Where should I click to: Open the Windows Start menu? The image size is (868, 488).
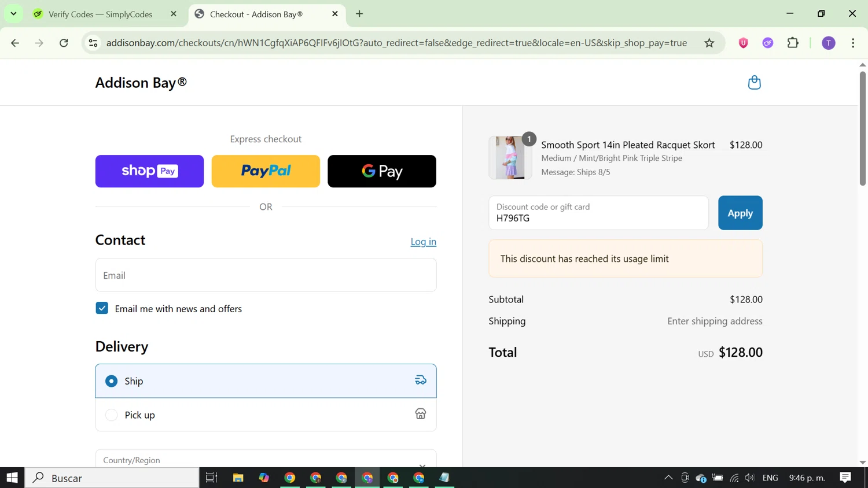(x=12, y=478)
